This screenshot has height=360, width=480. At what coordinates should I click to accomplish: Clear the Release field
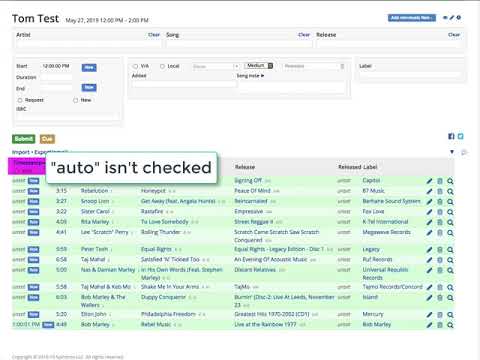tap(454, 35)
